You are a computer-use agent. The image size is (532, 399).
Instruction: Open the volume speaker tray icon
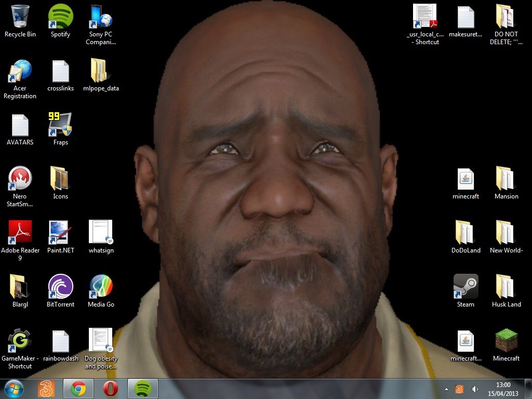pyautogui.click(x=475, y=389)
